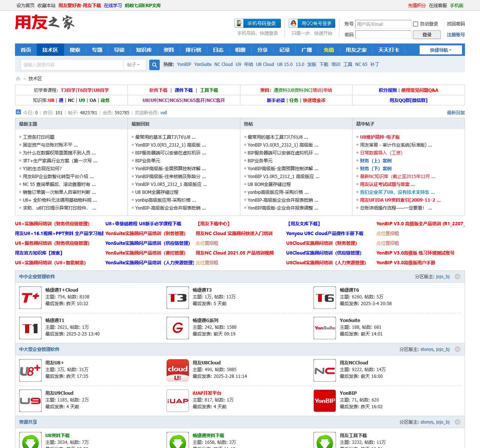Open 知识库 in the nav bar
This screenshot has height=448, width=480.
click(144, 50)
